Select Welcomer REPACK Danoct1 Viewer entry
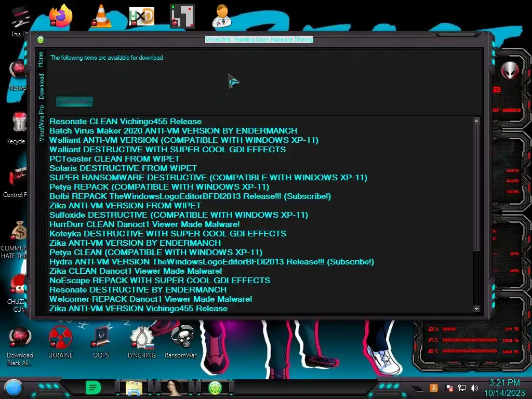This screenshot has width=532, height=399. (151, 299)
